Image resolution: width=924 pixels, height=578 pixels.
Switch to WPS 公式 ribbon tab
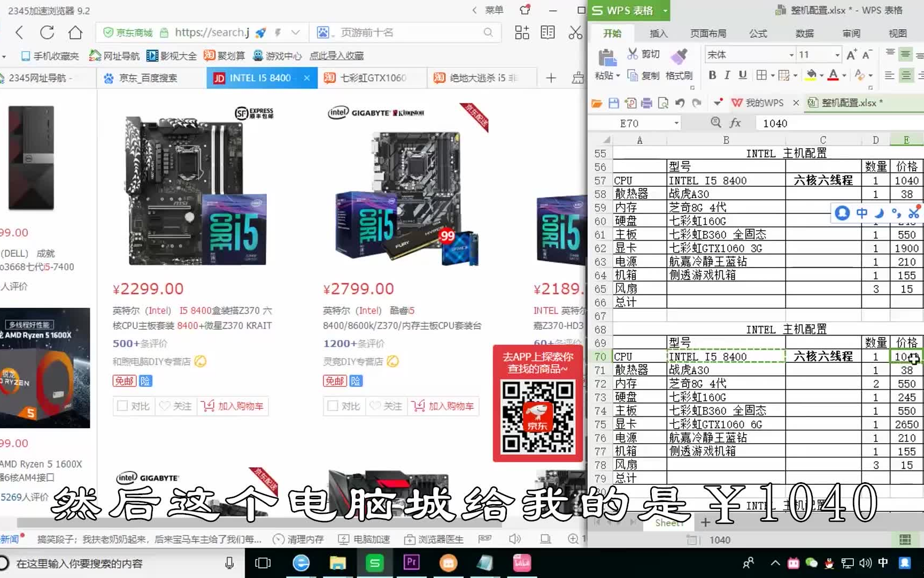click(758, 34)
